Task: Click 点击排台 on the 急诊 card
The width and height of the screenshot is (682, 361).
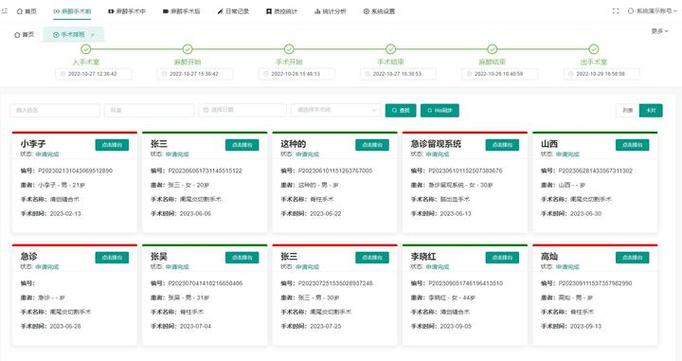Action: tap(112, 257)
